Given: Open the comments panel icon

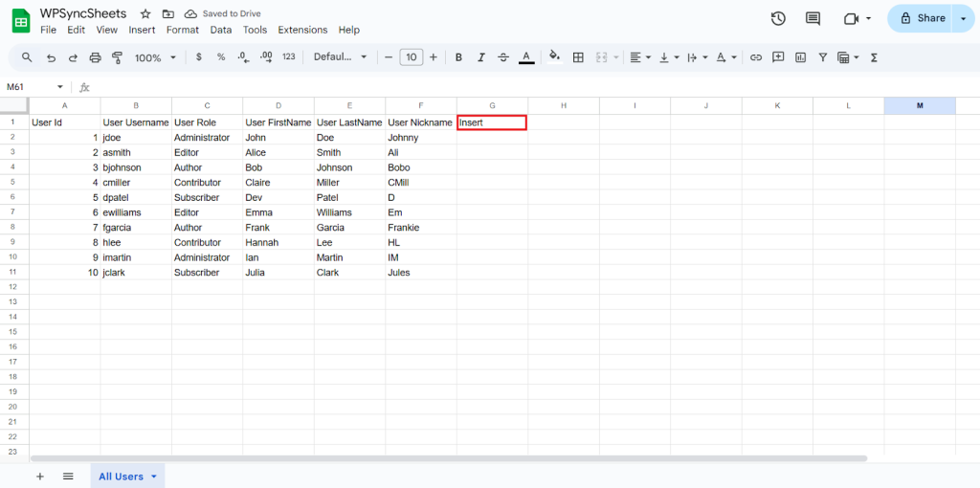Looking at the screenshot, I should [x=813, y=19].
